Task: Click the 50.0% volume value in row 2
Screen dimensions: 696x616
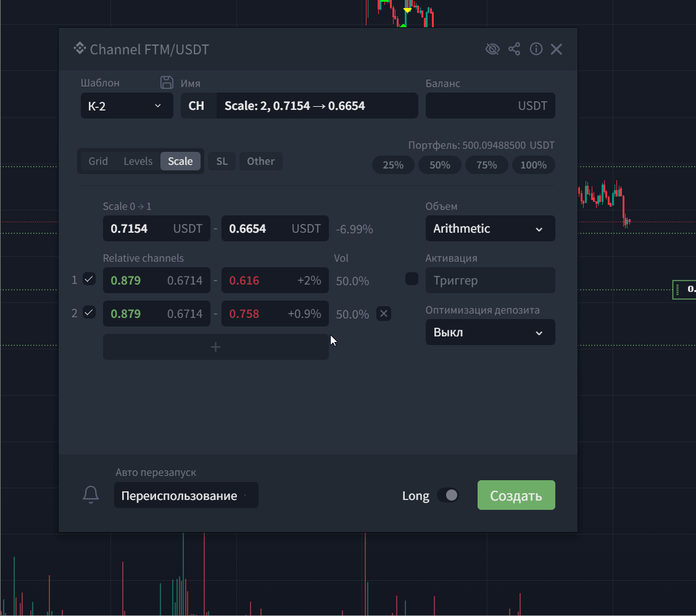Action: (x=352, y=314)
